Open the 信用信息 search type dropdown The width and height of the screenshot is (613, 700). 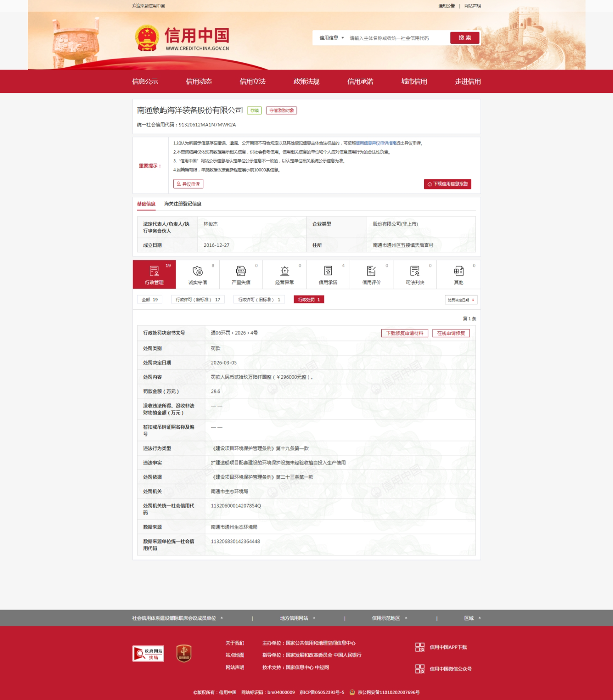point(331,38)
